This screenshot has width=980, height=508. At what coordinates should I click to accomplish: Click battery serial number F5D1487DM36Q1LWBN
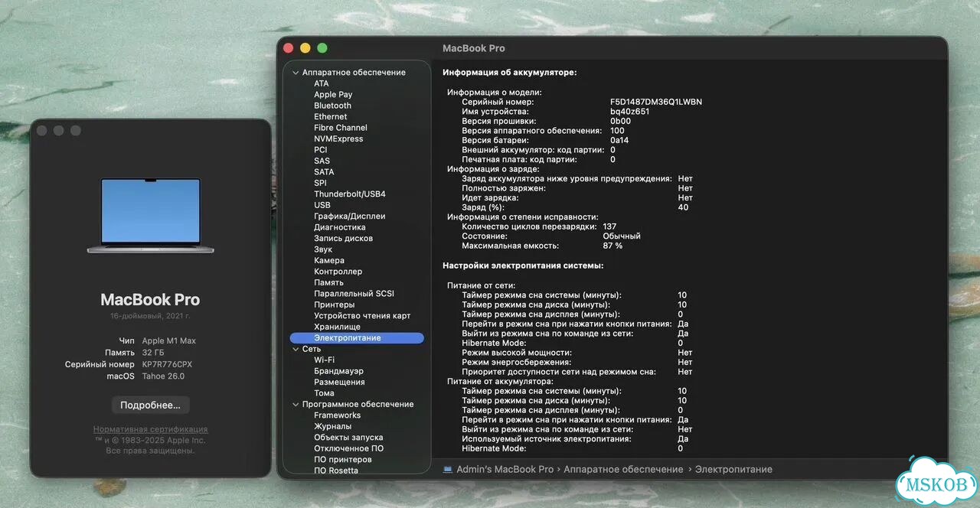pos(656,102)
